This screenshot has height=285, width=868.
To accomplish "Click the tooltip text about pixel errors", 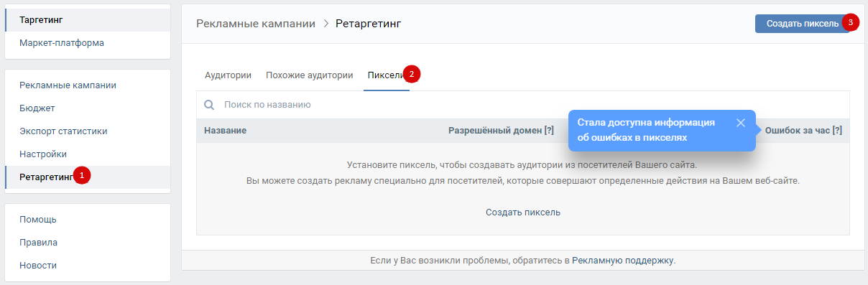I will click(x=647, y=130).
